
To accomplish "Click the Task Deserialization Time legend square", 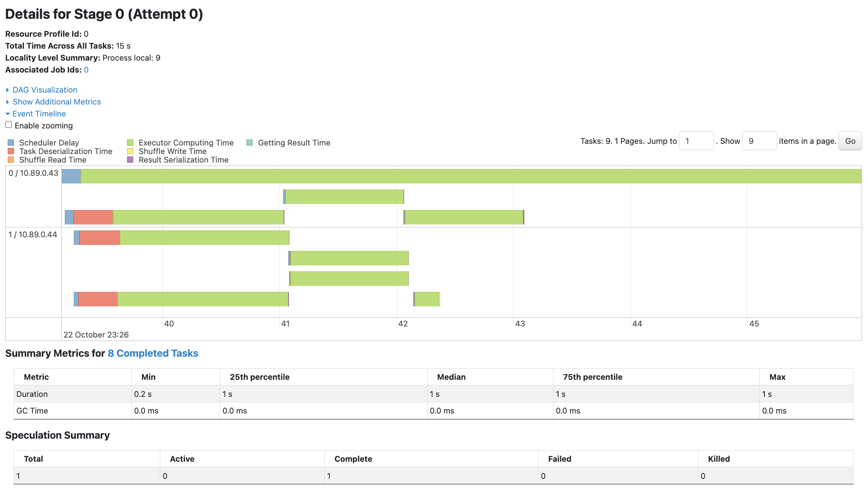I will pyautogui.click(x=11, y=151).
